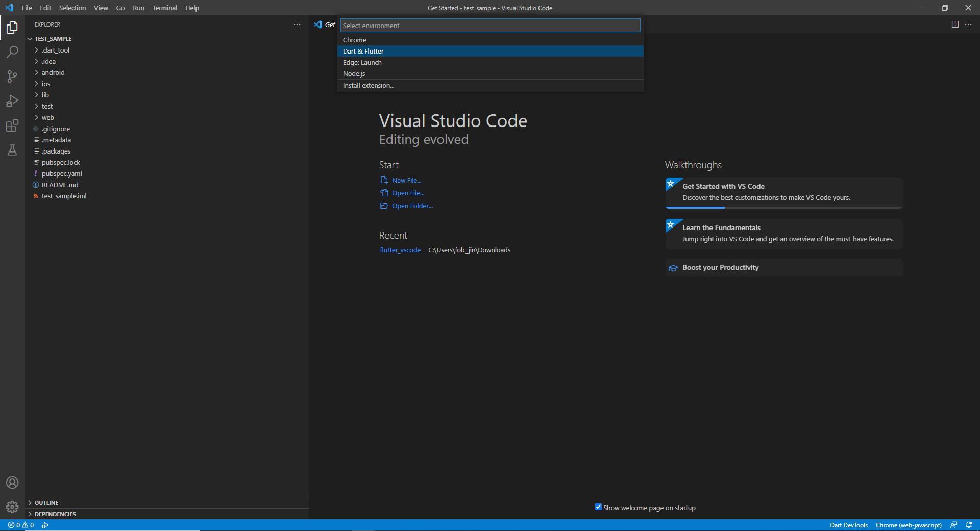Open the Accounts icon in activity bar
The width and height of the screenshot is (980, 531).
(x=12, y=483)
